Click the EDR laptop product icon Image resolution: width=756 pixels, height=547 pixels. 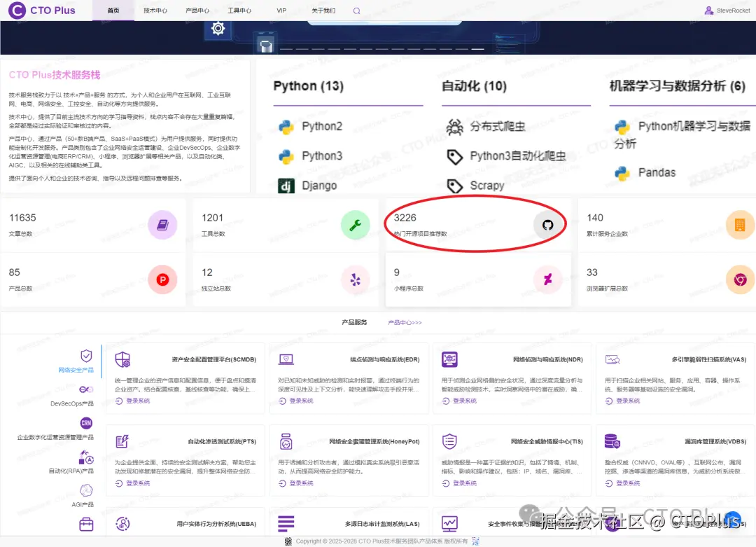(286, 359)
